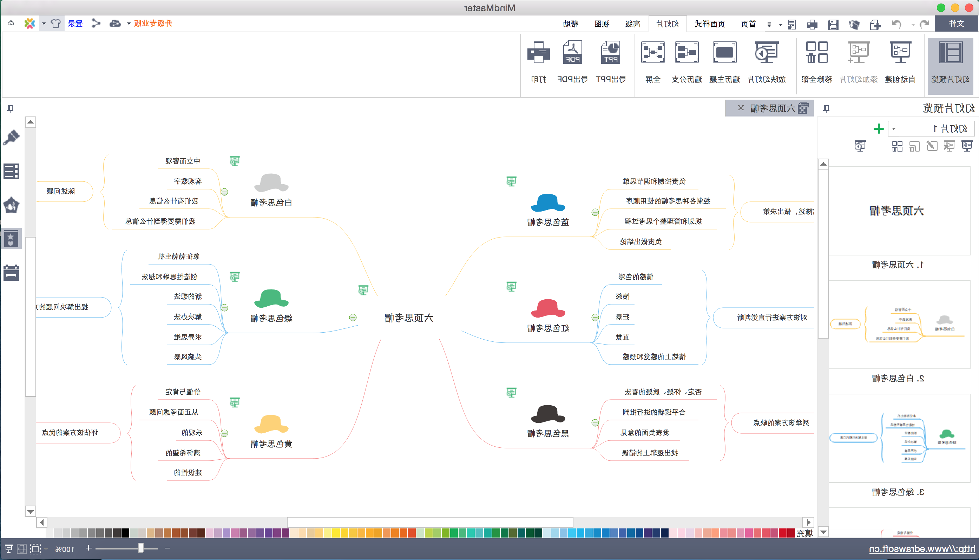Click the shirt theme icon in top bar
Image resolution: width=979 pixels, height=560 pixels.
[56, 24]
